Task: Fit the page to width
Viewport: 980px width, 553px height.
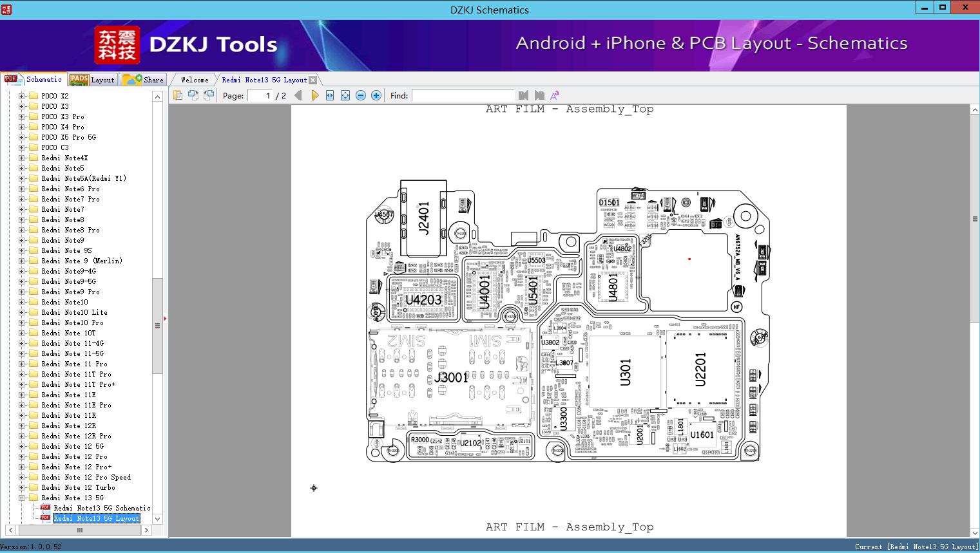Action: point(330,95)
